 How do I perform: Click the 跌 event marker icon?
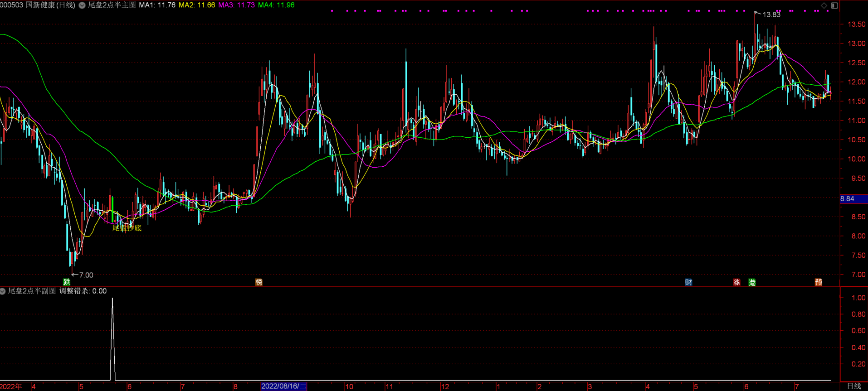pyautogui.click(x=67, y=282)
